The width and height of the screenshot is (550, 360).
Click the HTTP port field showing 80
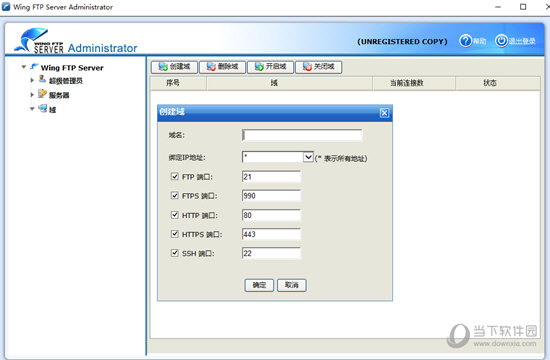click(271, 215)
